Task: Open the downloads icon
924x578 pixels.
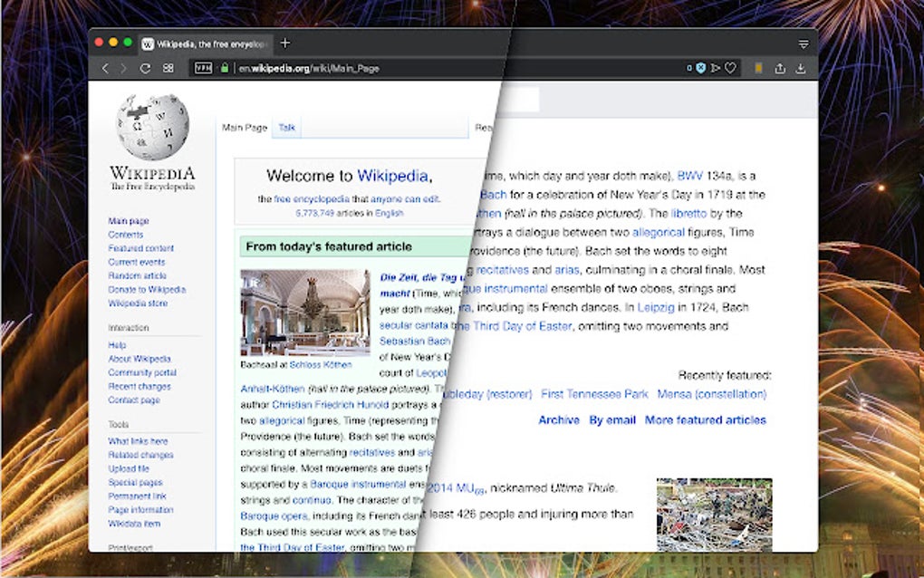Action: (801, 68)
